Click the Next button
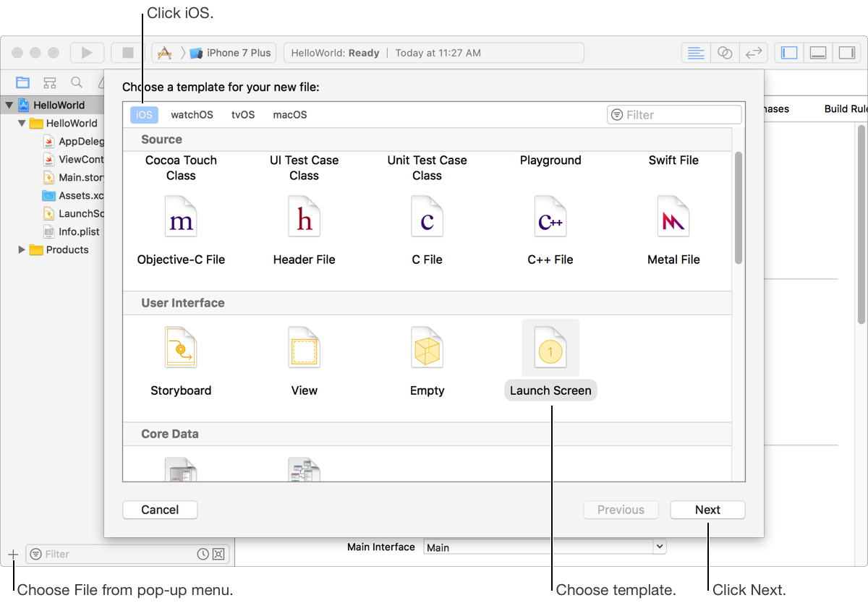The width and height of the screenshot is (868, 603). (x=707, y=510)
